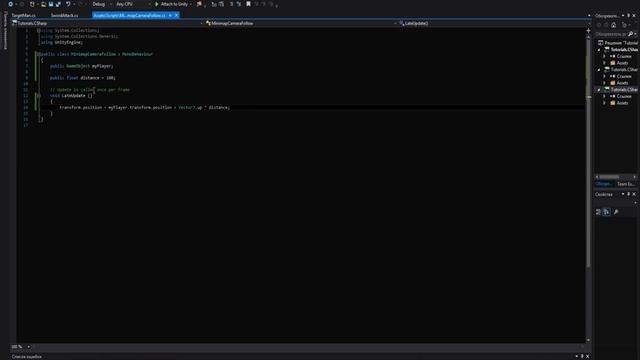The height and width of the screenshot is (360, 640).
Task: Expand Ссылки under the first project
Action: (604, 56)
